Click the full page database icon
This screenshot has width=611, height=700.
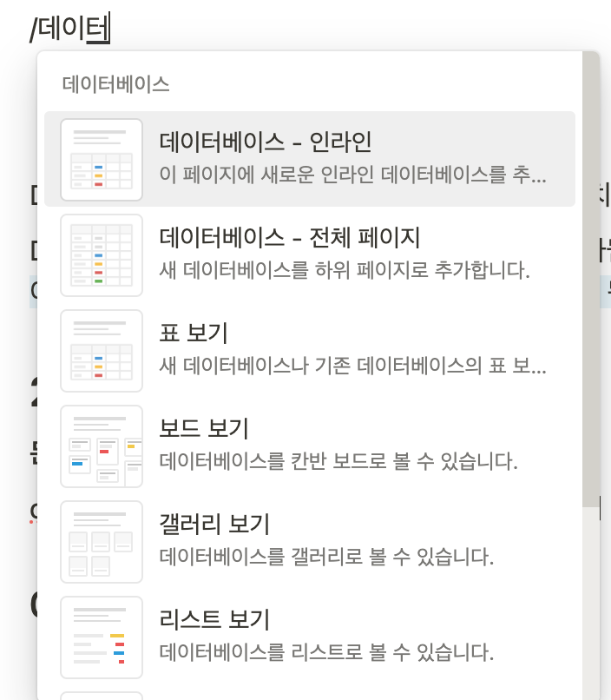coord(102,255)
